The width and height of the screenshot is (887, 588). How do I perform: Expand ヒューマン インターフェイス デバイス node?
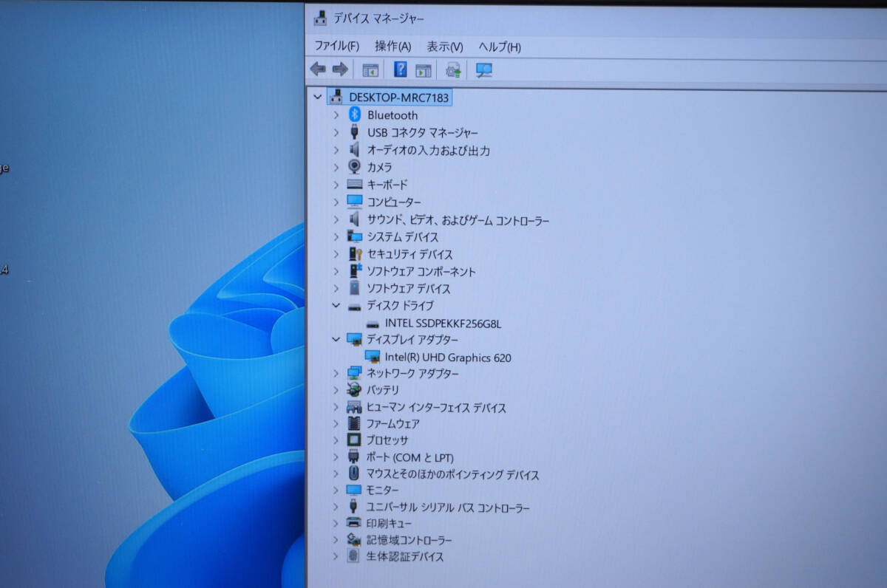pyautogui.click(x=336, y=407)
